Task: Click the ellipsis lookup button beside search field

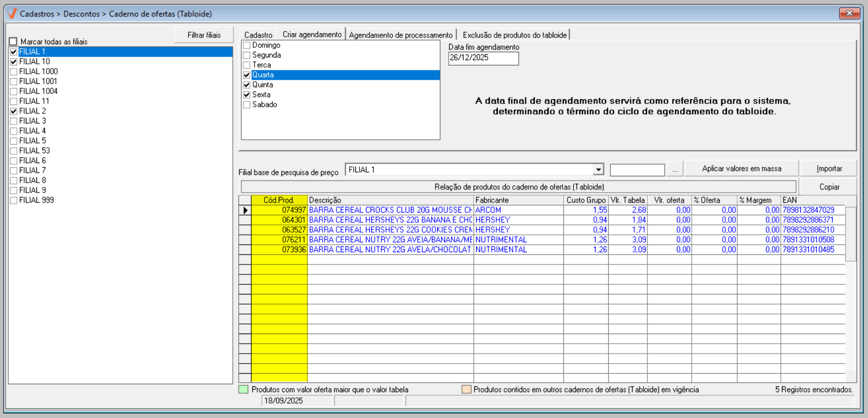Action: (675, 169)
